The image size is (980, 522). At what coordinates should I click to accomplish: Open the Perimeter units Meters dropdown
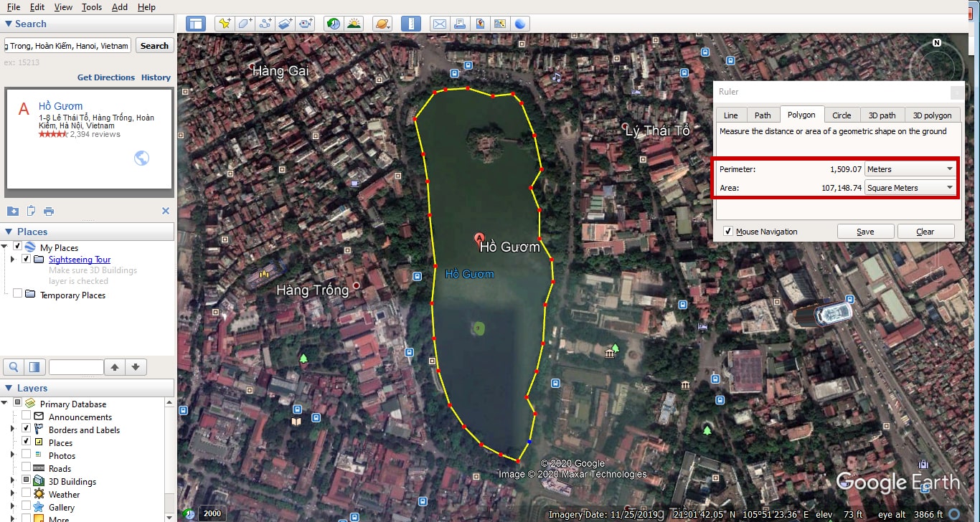[910, 169]
